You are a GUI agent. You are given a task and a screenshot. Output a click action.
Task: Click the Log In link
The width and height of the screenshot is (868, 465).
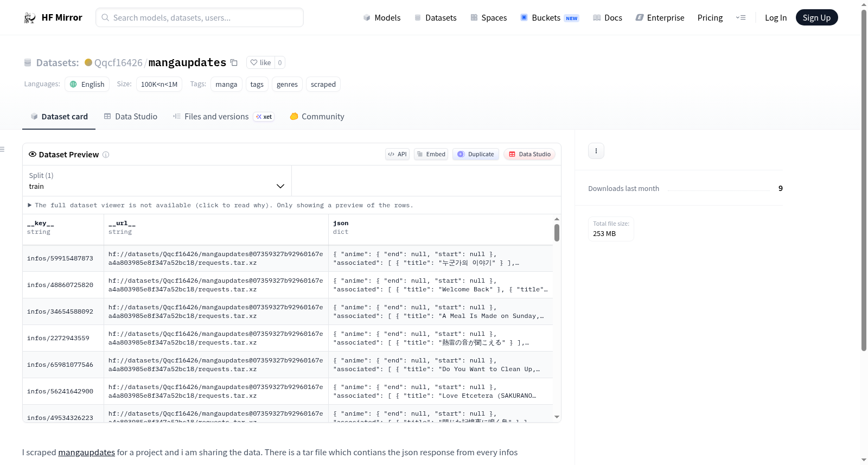pos(776,18)
